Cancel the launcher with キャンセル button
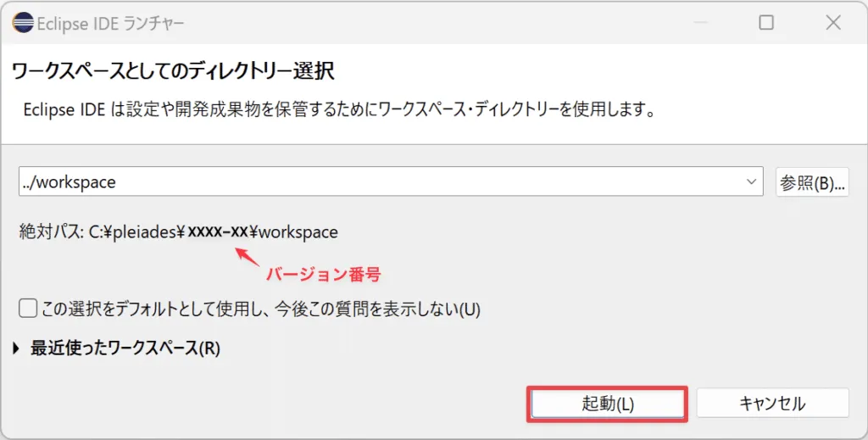Image resolution: width=868 pixels, height=440 pixels. coord(772,403)
